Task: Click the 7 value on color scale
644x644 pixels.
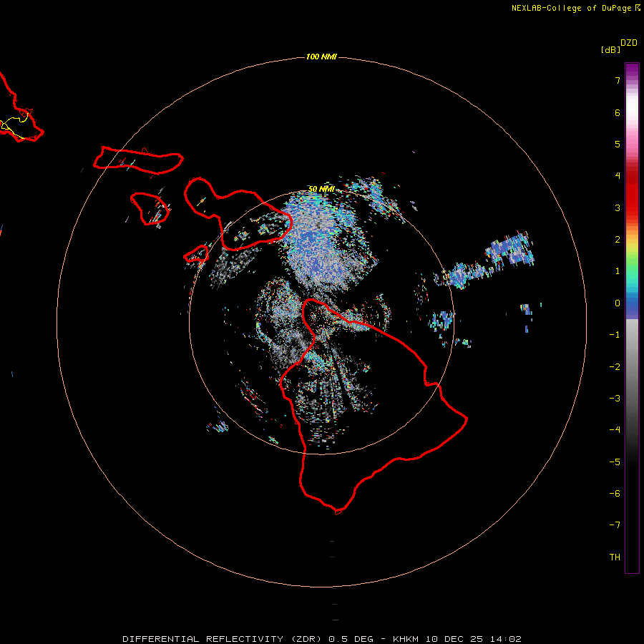Action: pos(618,80)
